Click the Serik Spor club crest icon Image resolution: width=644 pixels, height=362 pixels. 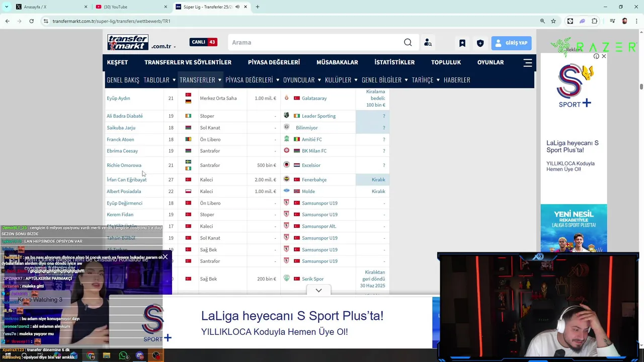tap(287, 279)
